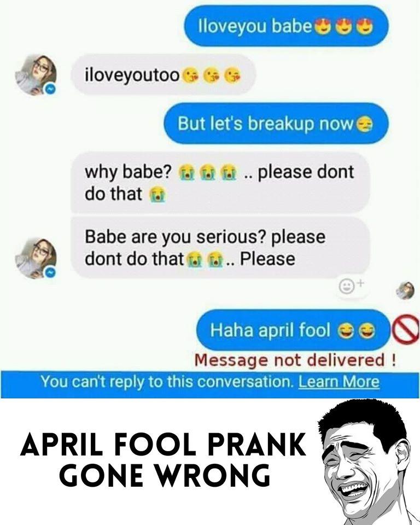Open the Learn More link
Screen dimensions: 420x525
point(339,382)
